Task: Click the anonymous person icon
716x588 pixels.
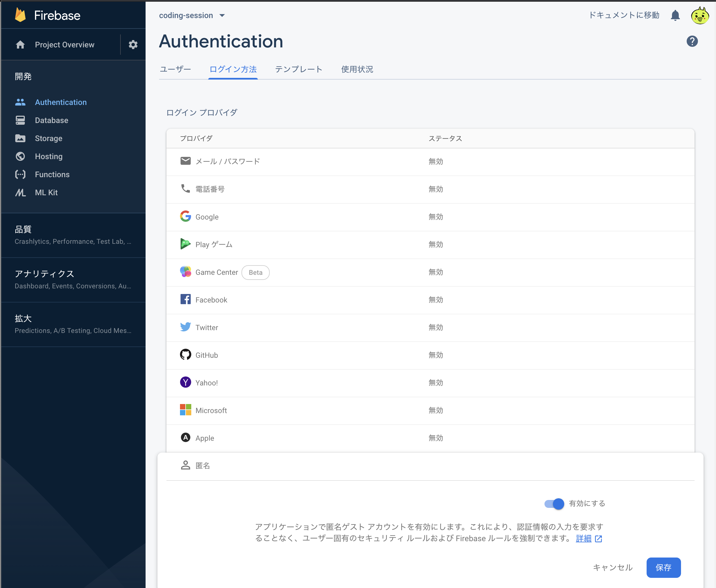Action: (186, 465)
